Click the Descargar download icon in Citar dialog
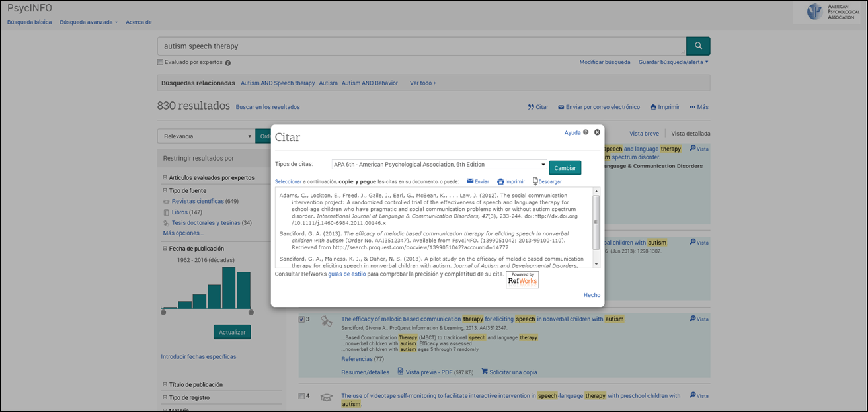The height and width of the screenshot is (412, 868). coord(535,181)
